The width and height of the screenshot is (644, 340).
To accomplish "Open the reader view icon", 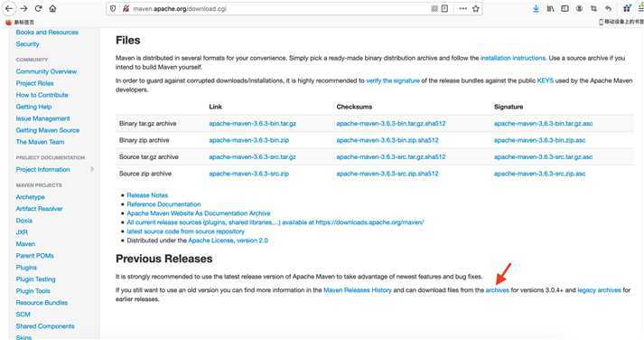I will (x=444, y=9).
